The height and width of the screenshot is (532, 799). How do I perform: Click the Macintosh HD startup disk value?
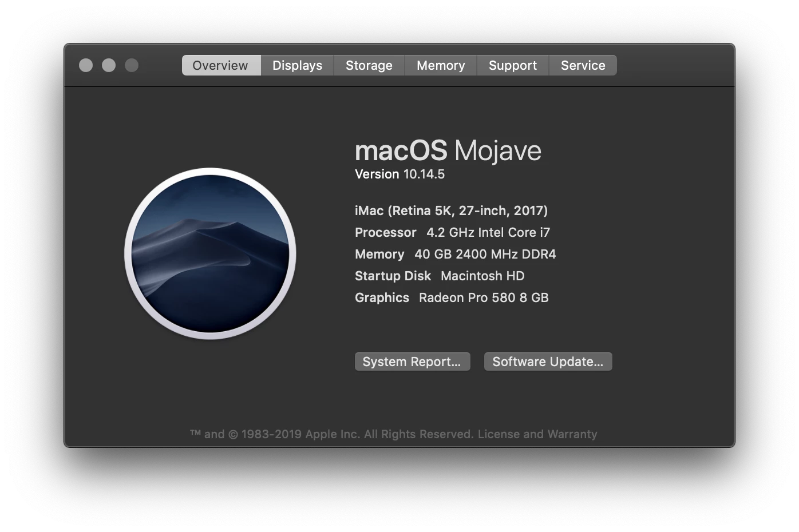point(482,276)
